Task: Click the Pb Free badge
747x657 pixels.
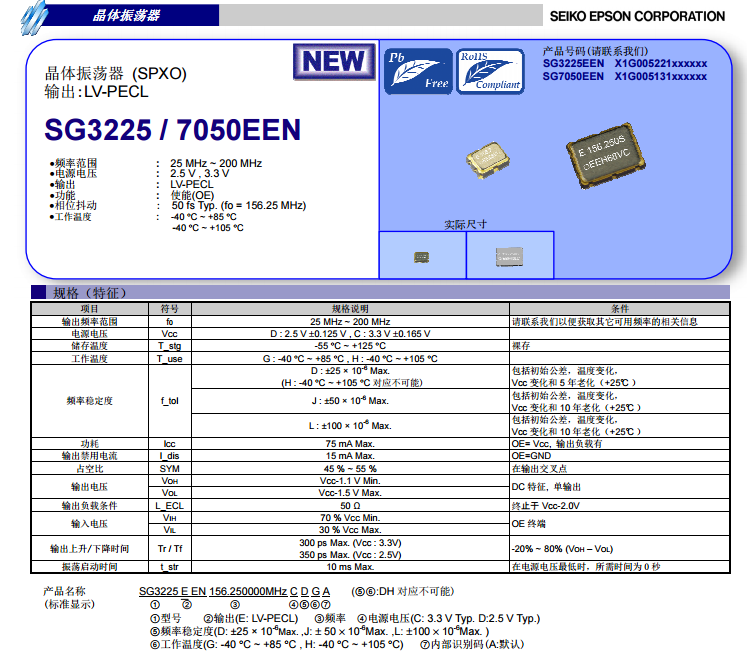Action: point(418,70)
